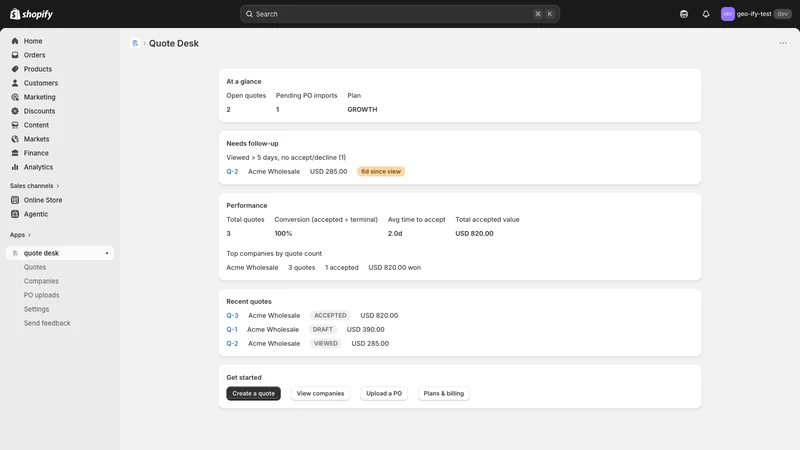The width and height of the screenshot is (800, 450).
Task: Go to PO uploads submenu item
Action: point(41,295)
